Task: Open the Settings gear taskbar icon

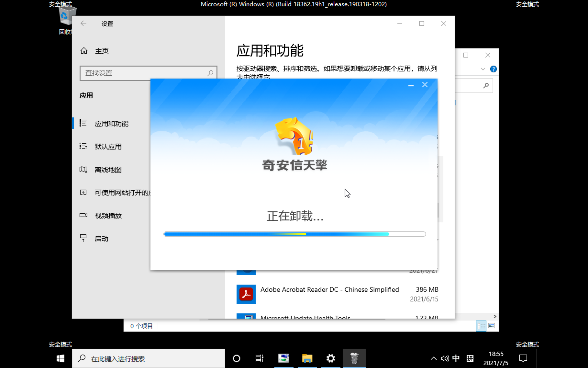Action: coord(331,359)
